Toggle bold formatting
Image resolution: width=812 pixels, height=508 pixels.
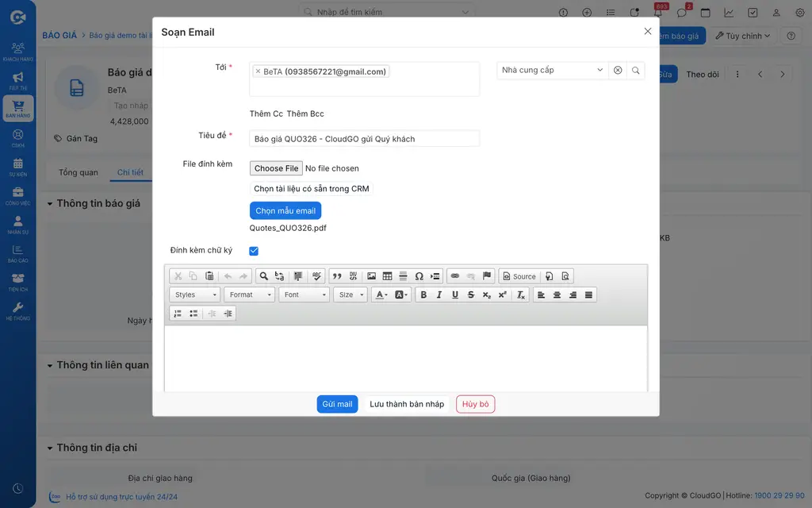(423, 295)
